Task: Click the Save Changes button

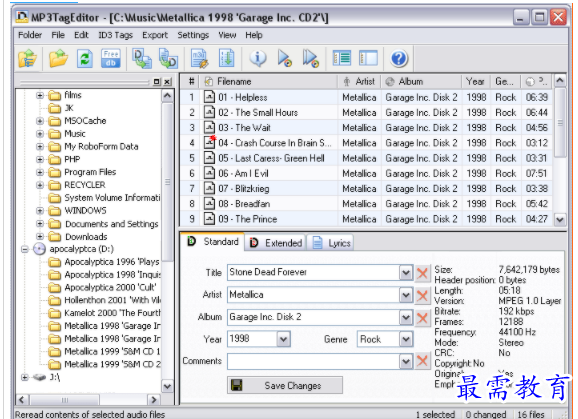Action: (x=285, y=385)
